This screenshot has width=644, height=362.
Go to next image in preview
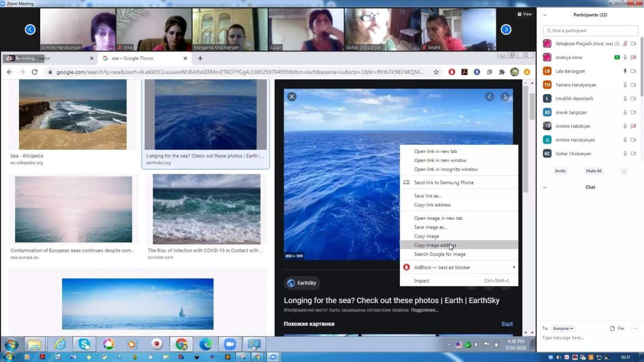[505, 97]
